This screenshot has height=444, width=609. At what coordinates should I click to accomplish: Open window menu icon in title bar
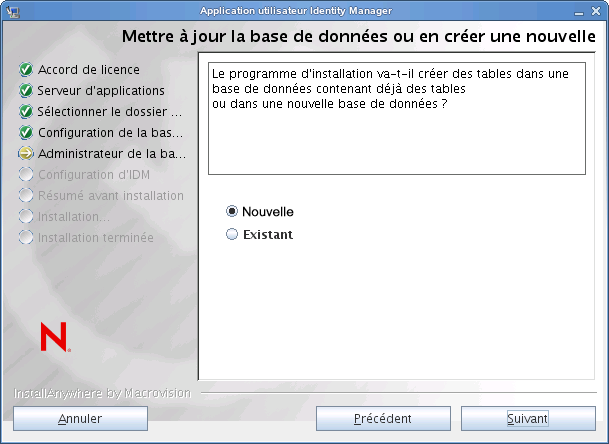point(13,11)
